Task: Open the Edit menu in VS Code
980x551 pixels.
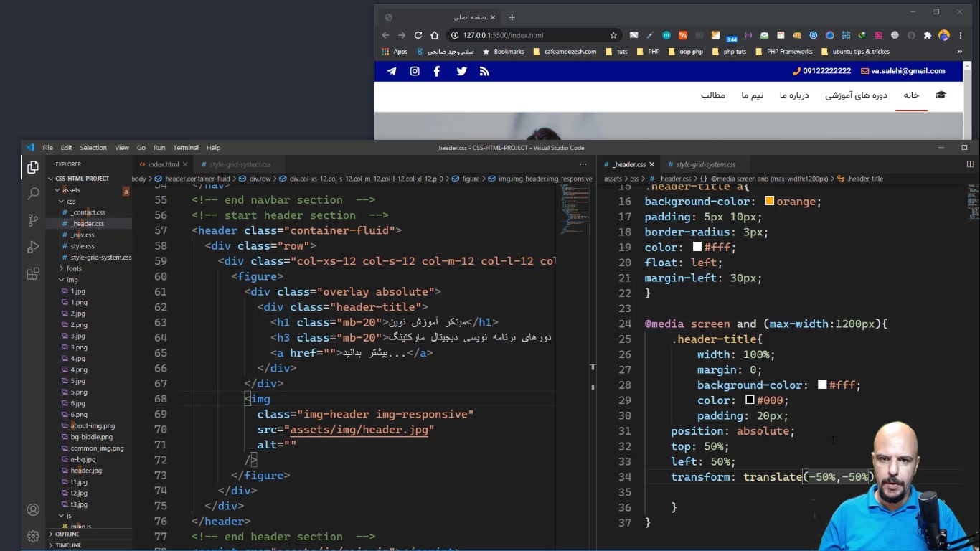Action: tap(66, 148)
